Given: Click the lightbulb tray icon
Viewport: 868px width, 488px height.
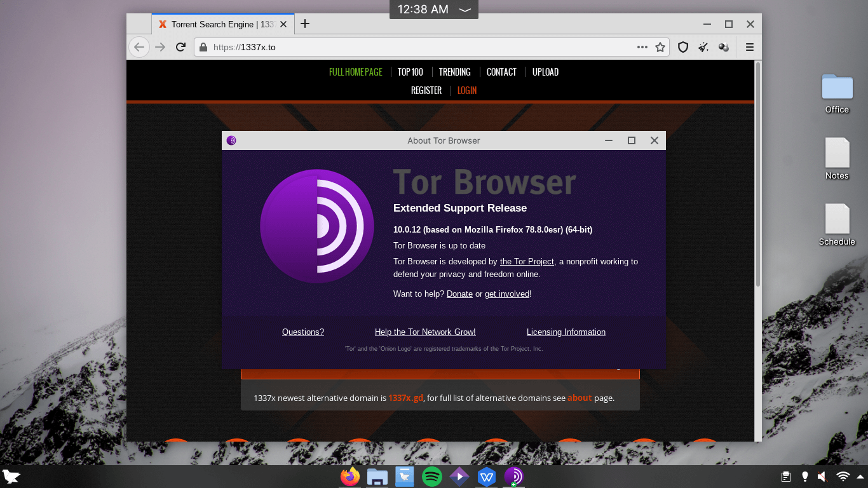Looking at the screenshot, I should pyautogui.click(x=804, y=477).
